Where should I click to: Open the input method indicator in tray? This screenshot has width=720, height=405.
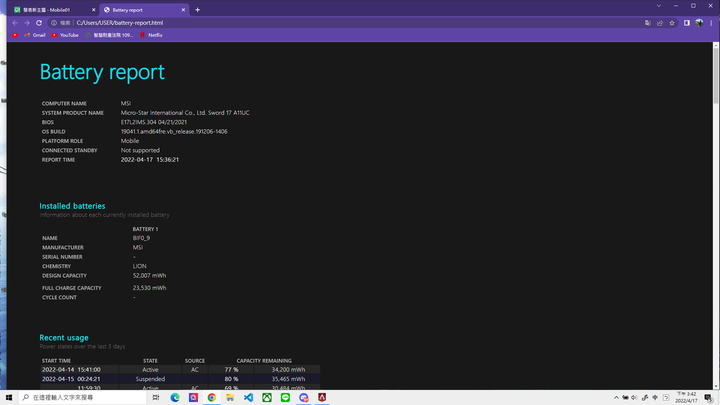coord(655,398)
